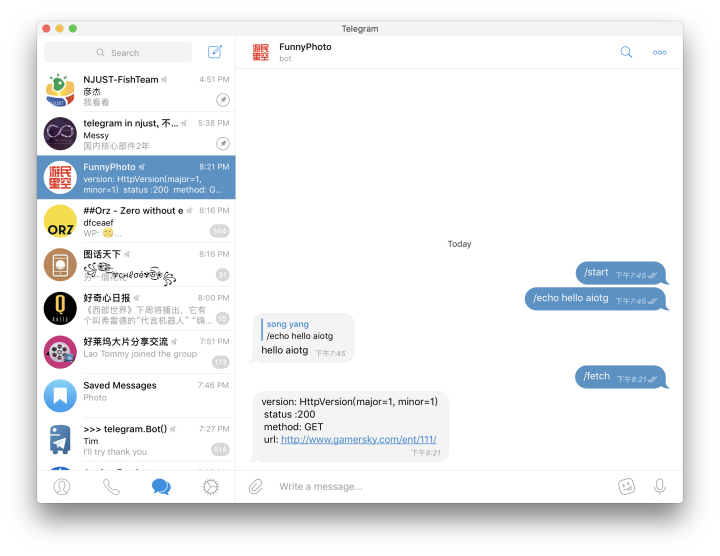The image size is (720, 556).
Task: Click the 364 unread badge on ##Orz
Action: [x=220, y=231]
